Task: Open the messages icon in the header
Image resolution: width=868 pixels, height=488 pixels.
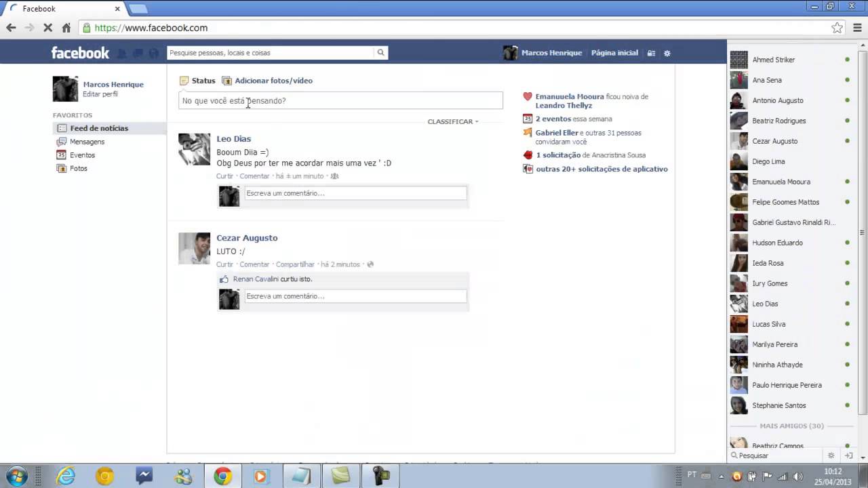Action: pyautogui.click(x=138, y=53)
